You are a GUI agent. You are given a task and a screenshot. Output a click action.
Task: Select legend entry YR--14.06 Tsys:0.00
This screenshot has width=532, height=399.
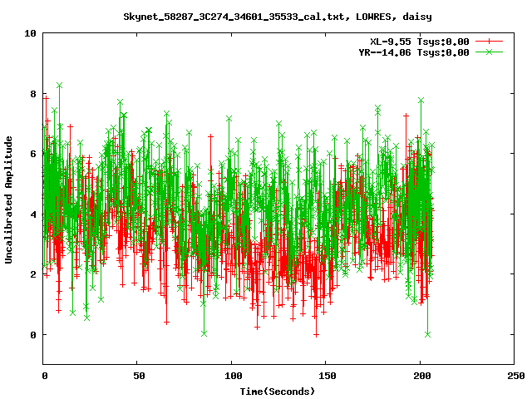pyautogui.click(x=414, y=52)
